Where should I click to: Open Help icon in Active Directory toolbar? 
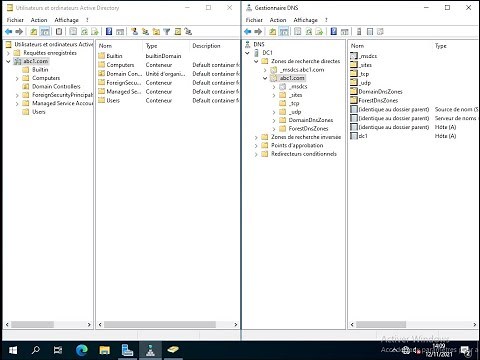109,32
